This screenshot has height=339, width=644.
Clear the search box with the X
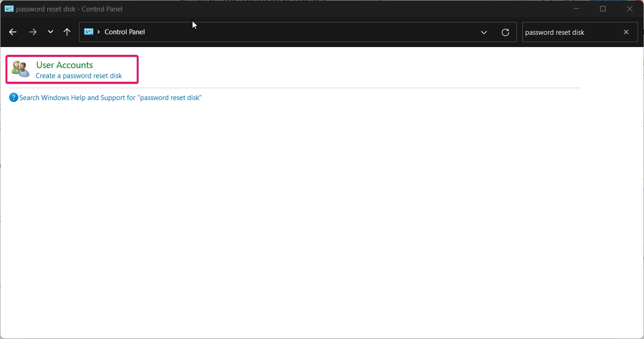[626, 32]
